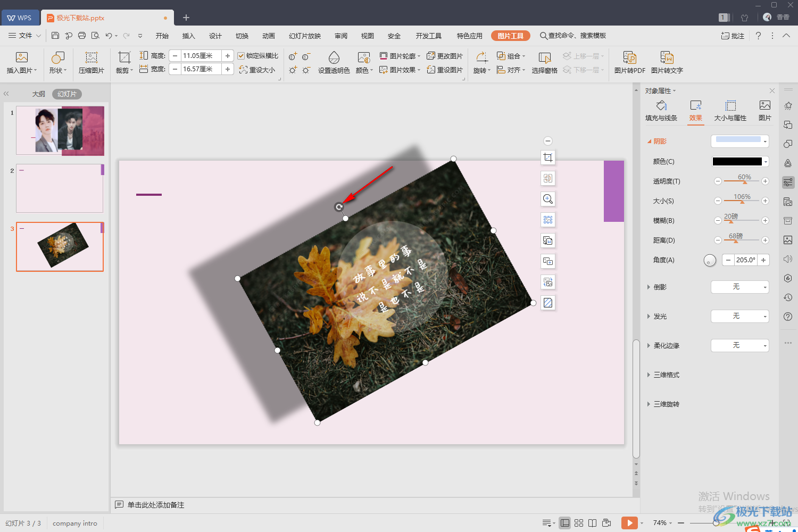The image size is (798, 532).
Task: Click Reset Picture (重设图片) button
Action: [445, 70]
